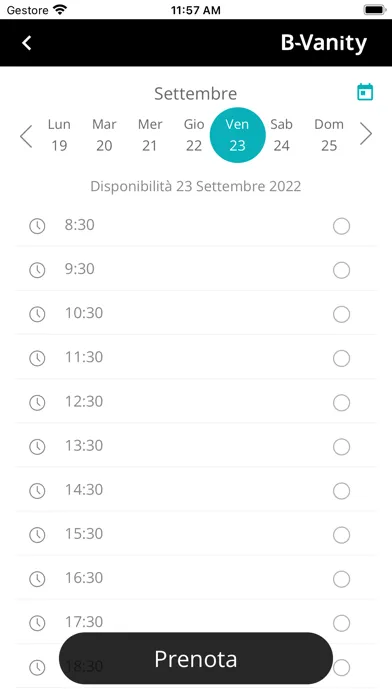Go to previous week with left chevron
Image resolution: width=392 pixels, height=696 pixels.
[x=26, y=135]
